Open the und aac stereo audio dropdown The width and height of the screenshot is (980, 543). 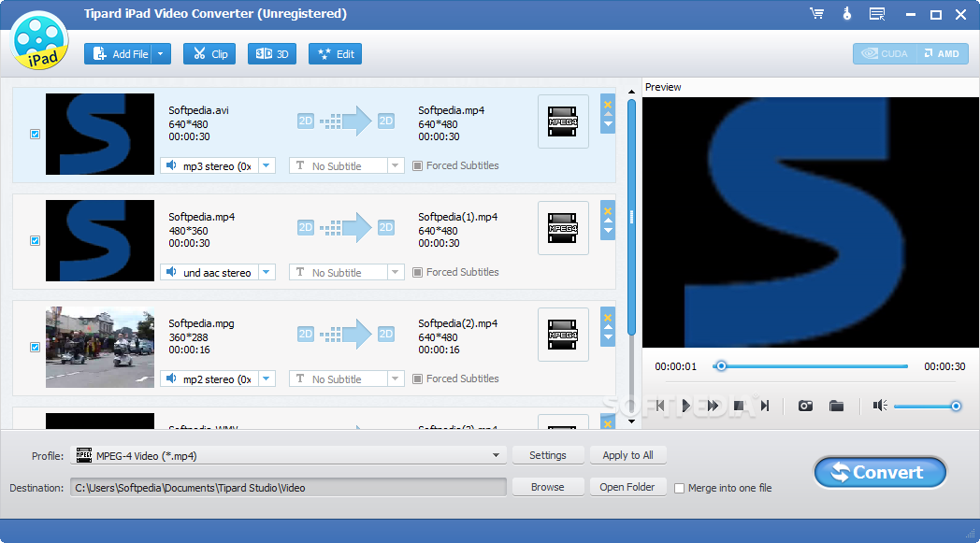tap(267, 272)
